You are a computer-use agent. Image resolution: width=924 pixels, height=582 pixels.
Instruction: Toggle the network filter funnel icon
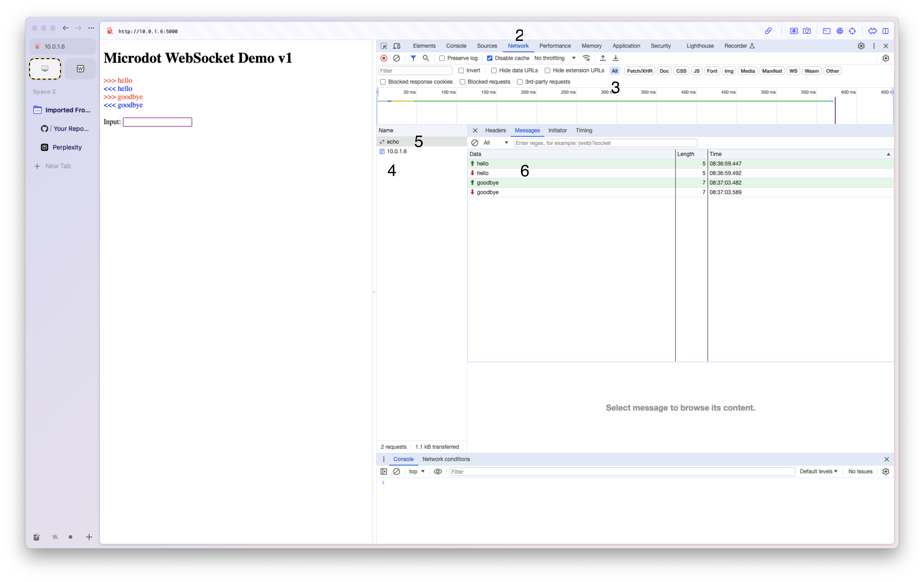[413, 58]
